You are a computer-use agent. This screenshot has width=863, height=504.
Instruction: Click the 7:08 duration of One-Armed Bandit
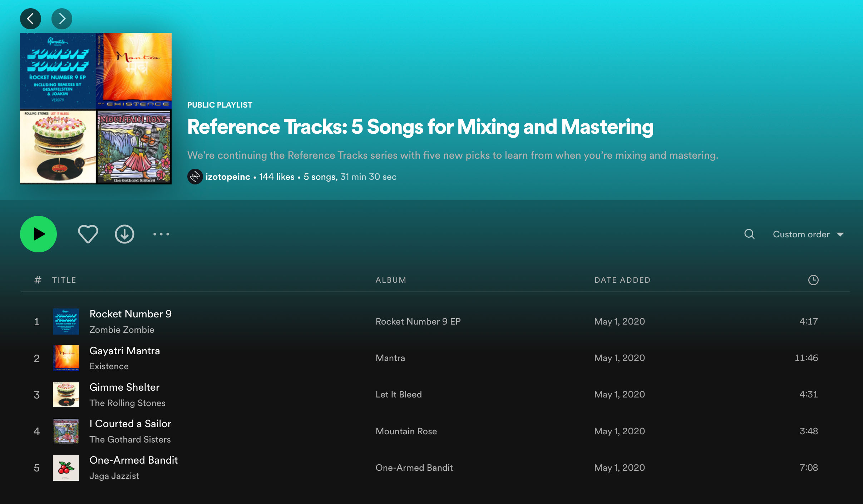coord(809,468)
